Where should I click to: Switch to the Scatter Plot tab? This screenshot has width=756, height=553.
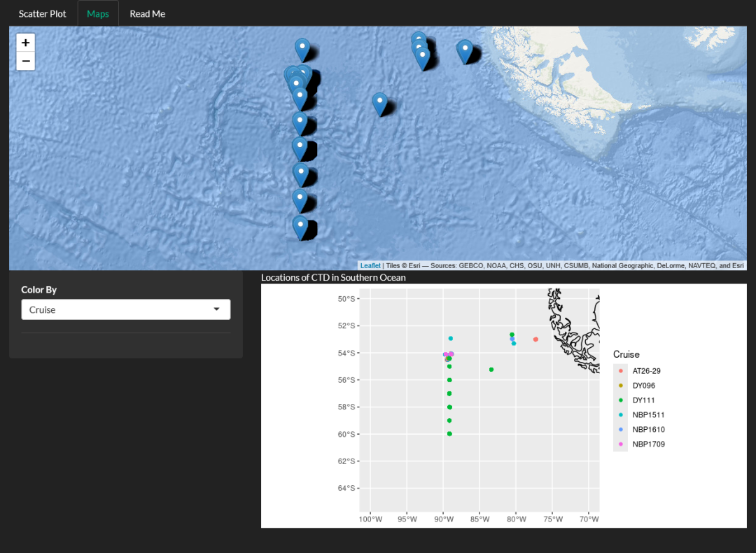pyautogui.click(x=42, y=13)
